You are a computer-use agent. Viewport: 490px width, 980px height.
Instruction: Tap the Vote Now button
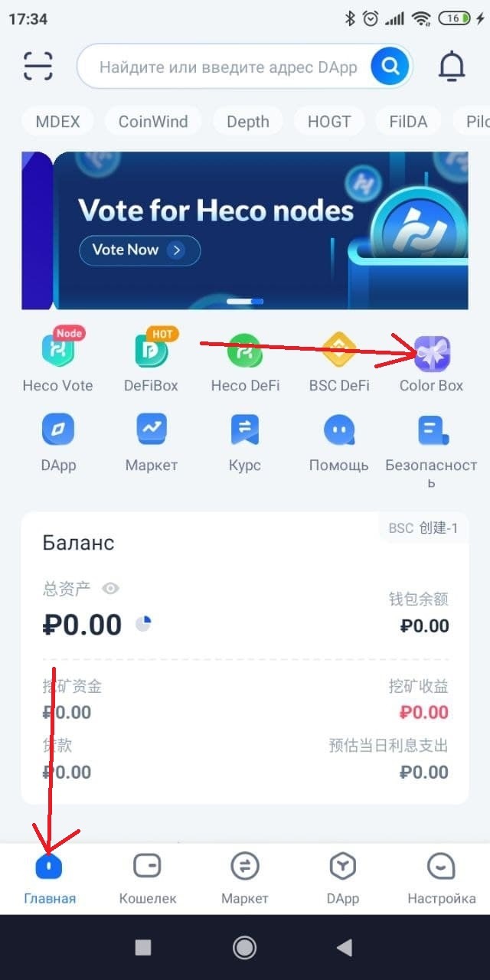(139, 250)
